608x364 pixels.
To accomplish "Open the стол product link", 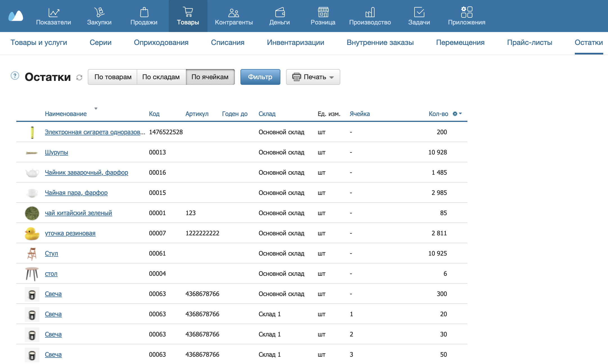I will [51, 274].
